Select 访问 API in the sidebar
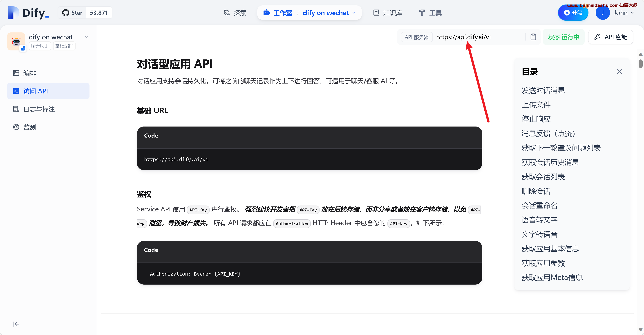Screen dimensions: 644x335 pyautogui.click(x=48, y=91)
